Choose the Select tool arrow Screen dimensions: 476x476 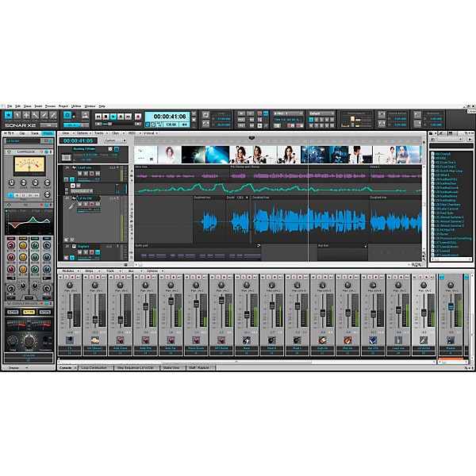tap(17, 115)
